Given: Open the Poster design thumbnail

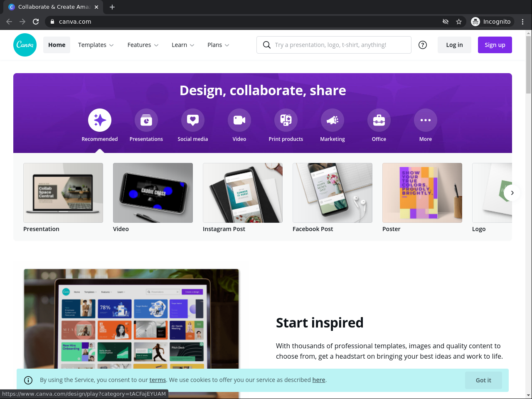Looking at the screenshot, I should click(x=422, y=193).
